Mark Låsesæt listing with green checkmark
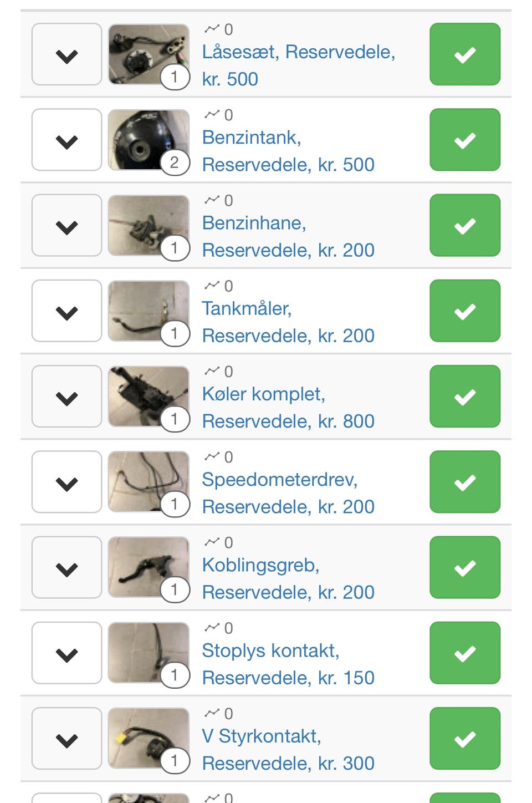This screenshot has width=532, height=803. click(x=464, y=54)
